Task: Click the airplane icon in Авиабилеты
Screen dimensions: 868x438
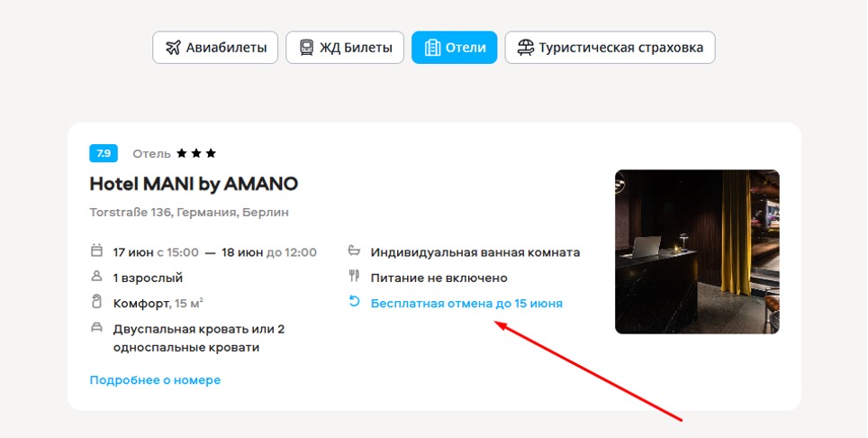Action: [173, 48]
